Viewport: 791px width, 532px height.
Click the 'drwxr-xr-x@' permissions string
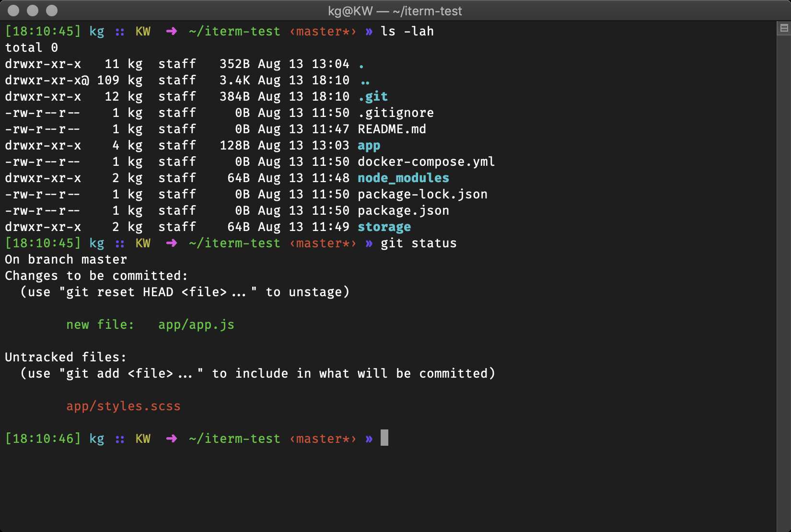(47, 80)
